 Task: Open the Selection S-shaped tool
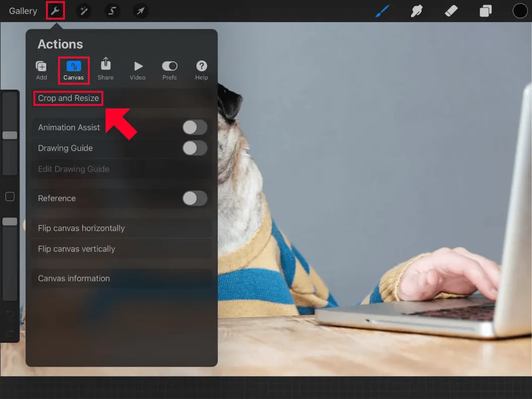tap(112, 11)
